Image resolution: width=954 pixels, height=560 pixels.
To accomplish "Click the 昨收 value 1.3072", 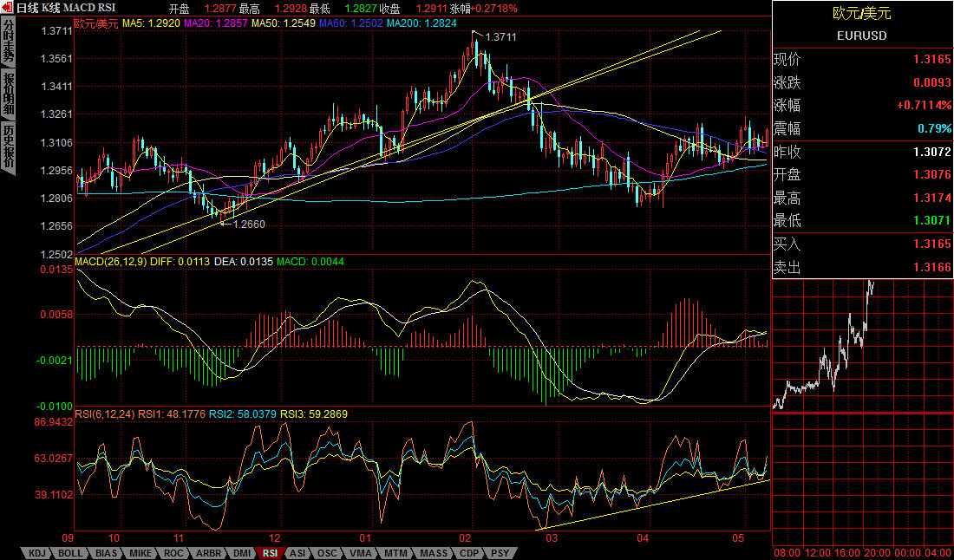I will pyautogui.click(x=932, y=152).
